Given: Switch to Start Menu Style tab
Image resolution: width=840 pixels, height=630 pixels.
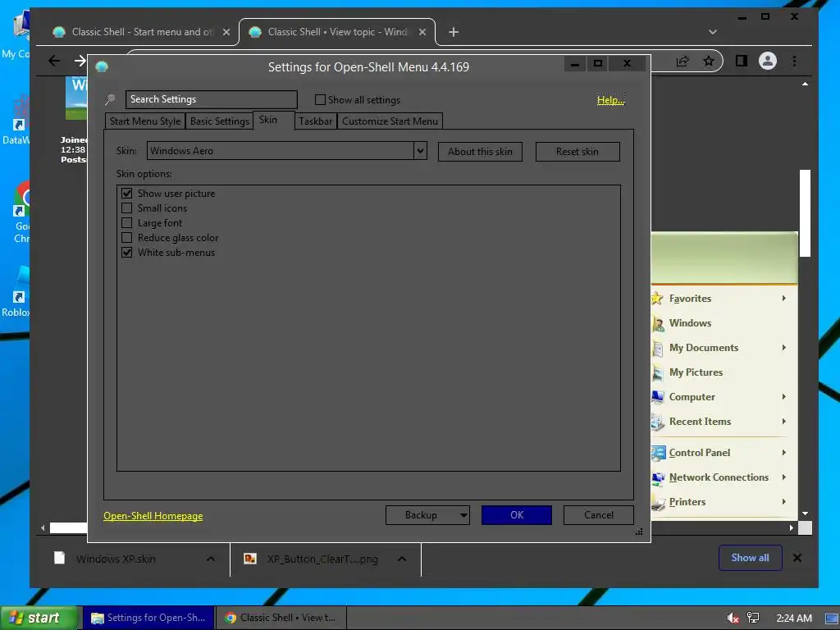Looking at the screenshot, I should pyautogui.click(x=145, y=121).
